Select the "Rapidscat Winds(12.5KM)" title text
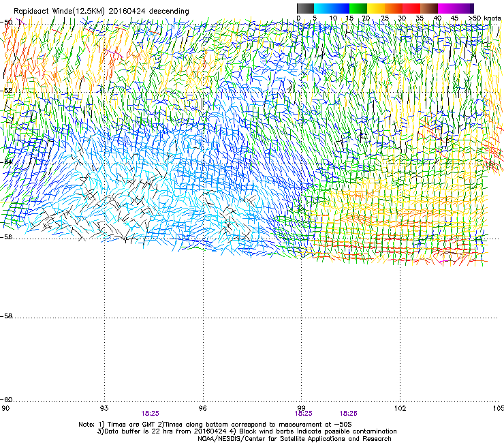Image resolution: width=504 pixels, height=443 pixels. click(59, 12)
